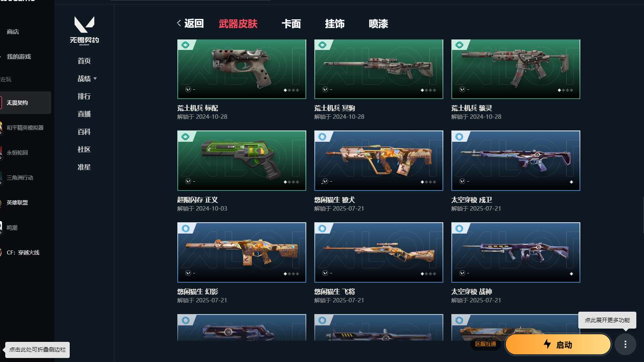Open 排行 in the navigation menu
Screen dimensions: 644x362
pyautogui.click(x=84, y=96)
